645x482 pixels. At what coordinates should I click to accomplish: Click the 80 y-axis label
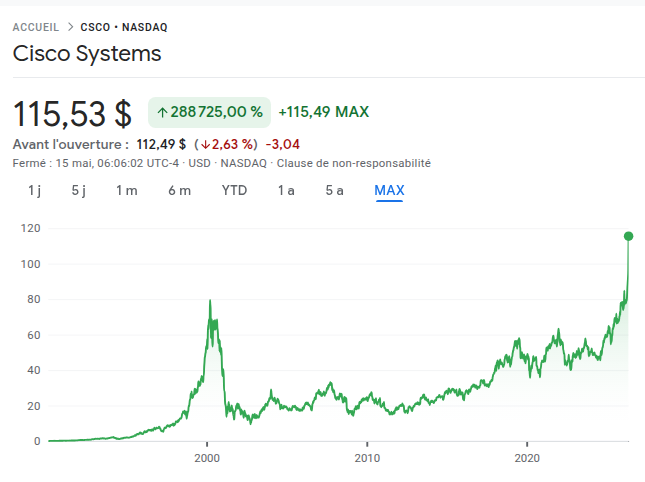tap(34, 299)
